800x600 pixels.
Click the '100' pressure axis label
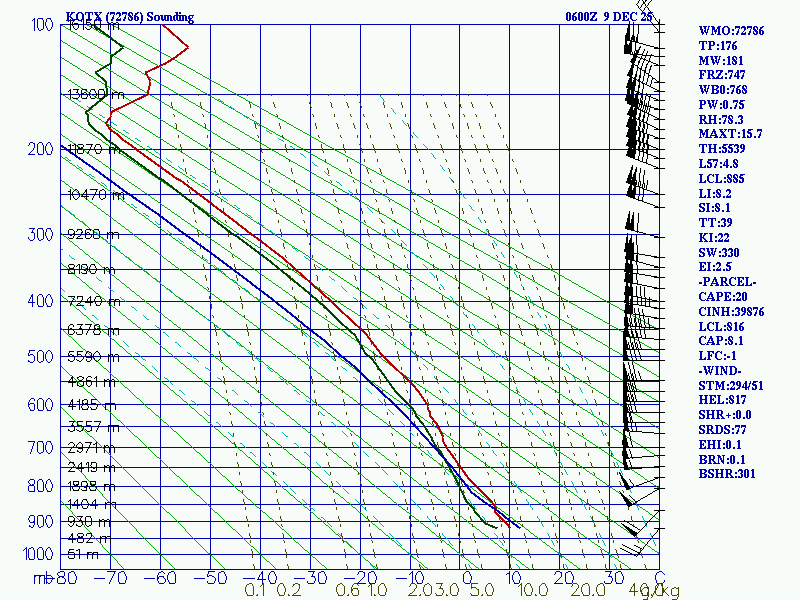click(x=42, y=24)
